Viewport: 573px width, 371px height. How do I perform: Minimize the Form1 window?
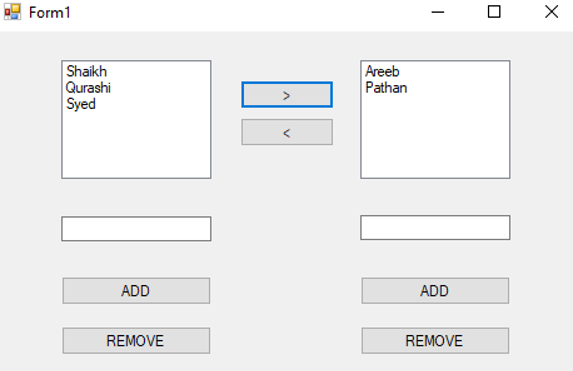pos(437,12)
